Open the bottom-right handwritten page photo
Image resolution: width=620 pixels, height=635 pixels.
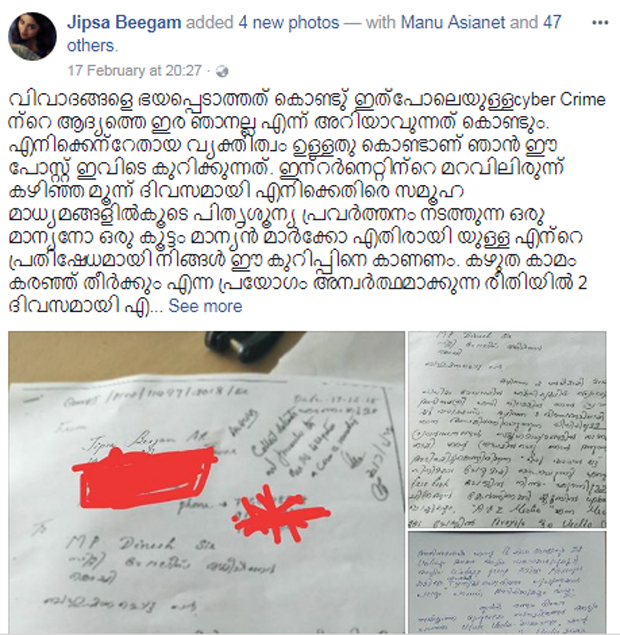pyautogui.click(x=507, y=583)
